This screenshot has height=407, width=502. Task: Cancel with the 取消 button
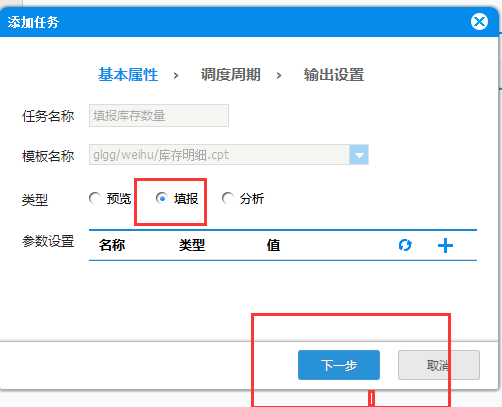pos(439,365)
